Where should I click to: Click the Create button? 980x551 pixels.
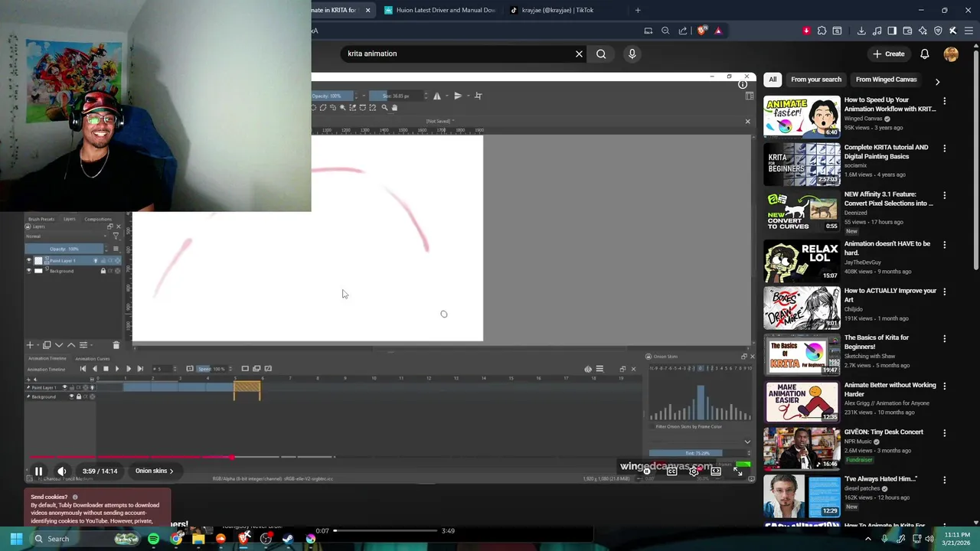tap(888, 54)
